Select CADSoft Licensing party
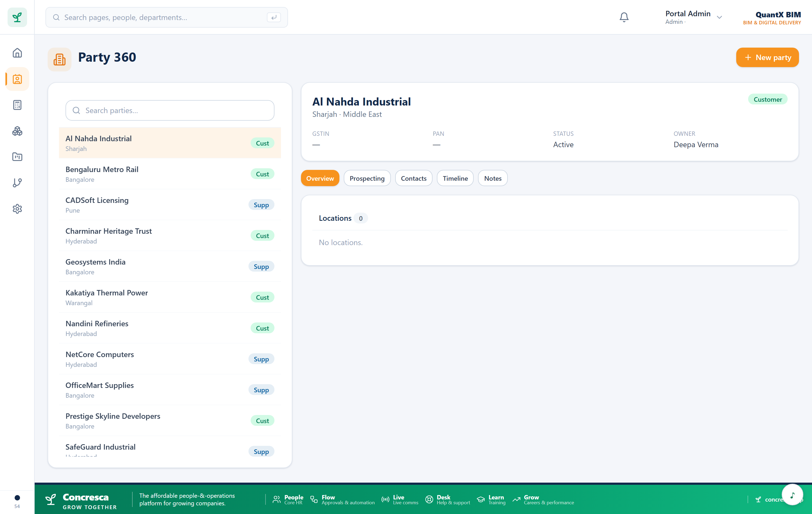This screenshot has height=514, width=812. pos(170,205)
